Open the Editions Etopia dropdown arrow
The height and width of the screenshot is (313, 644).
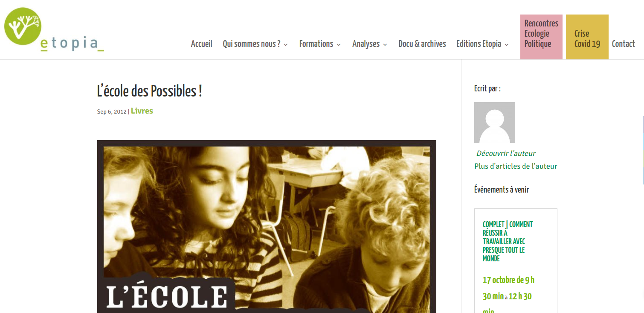point(507,44)
